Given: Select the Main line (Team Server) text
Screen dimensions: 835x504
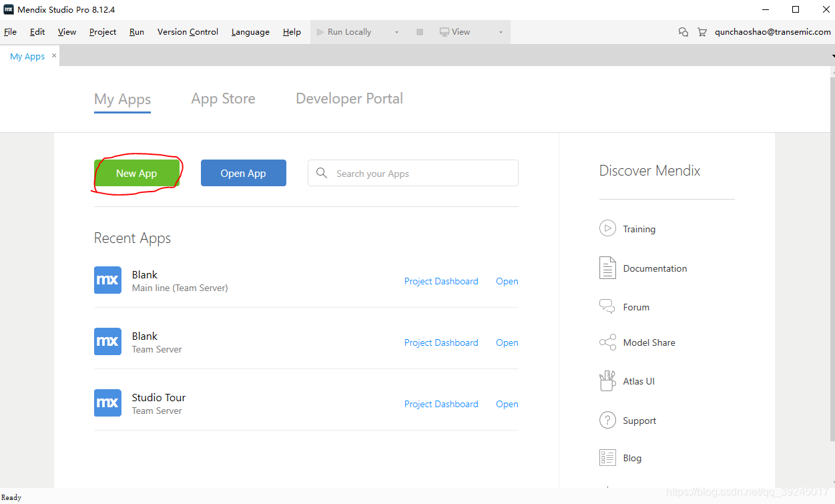Looking at the screenshot, I should [180, 288].
